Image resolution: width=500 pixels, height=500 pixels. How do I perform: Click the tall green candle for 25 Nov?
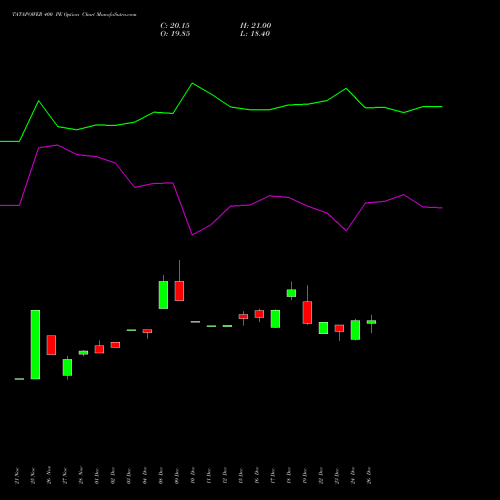35,345
